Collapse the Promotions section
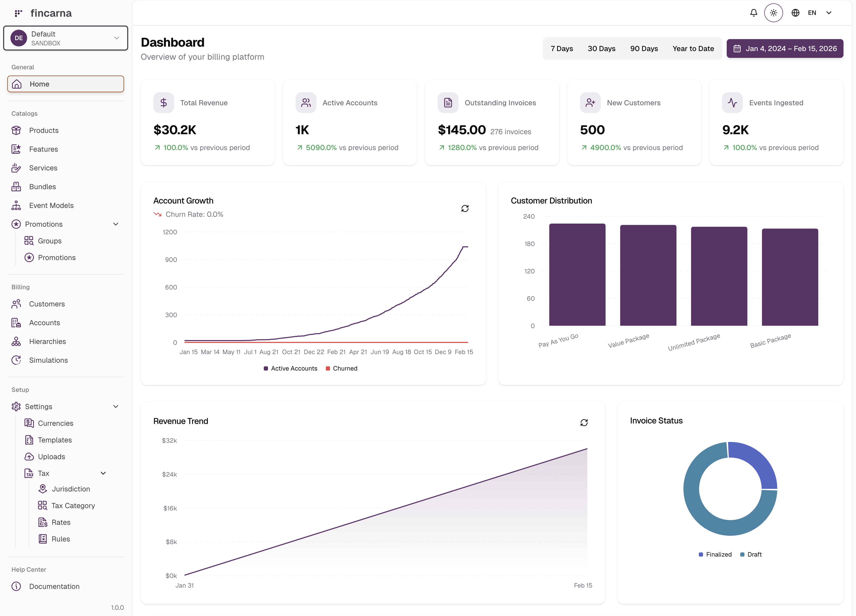This screenshot has height=616, width=856. click(115, 224)
